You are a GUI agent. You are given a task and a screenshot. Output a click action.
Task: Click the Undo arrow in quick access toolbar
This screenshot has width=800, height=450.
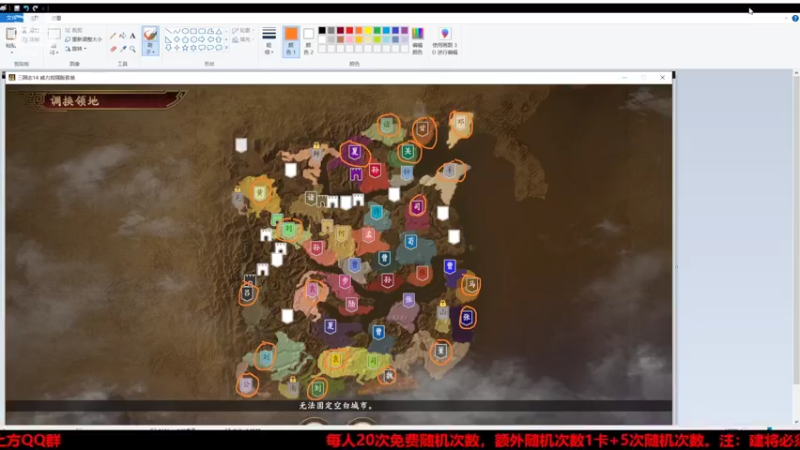point(26,8)
